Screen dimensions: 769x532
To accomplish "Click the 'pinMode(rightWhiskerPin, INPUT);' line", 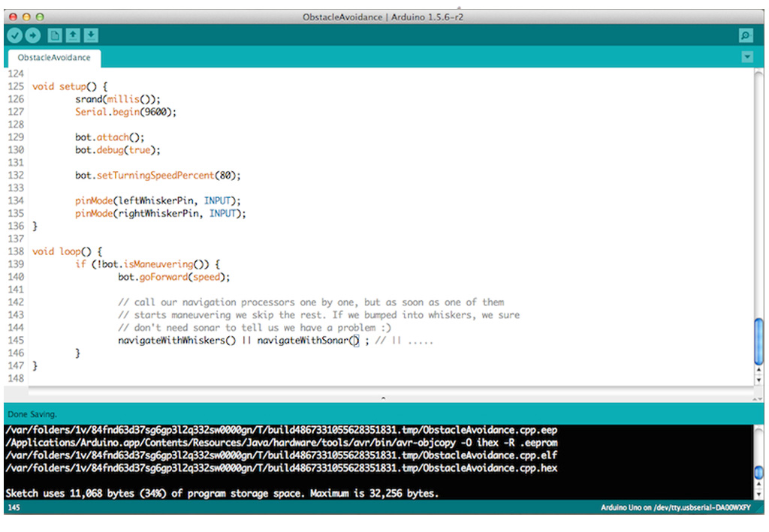I will [x=161, y=214].
